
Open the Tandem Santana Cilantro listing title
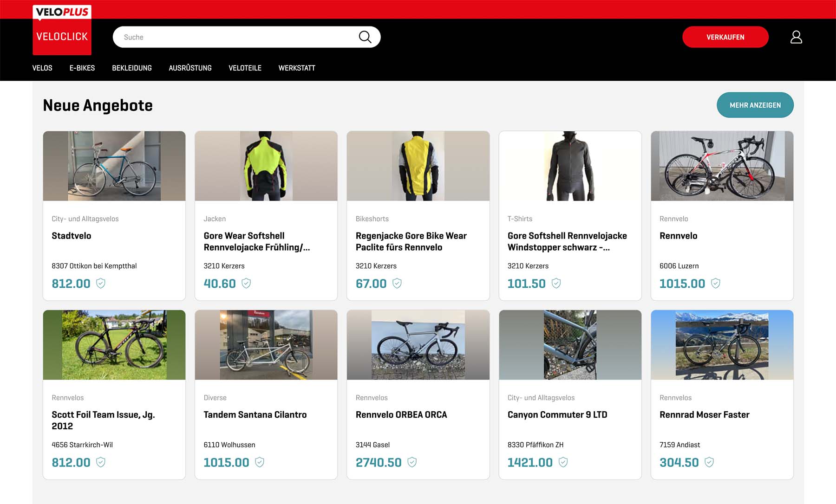pyautogui.click(x=255, y=414)
